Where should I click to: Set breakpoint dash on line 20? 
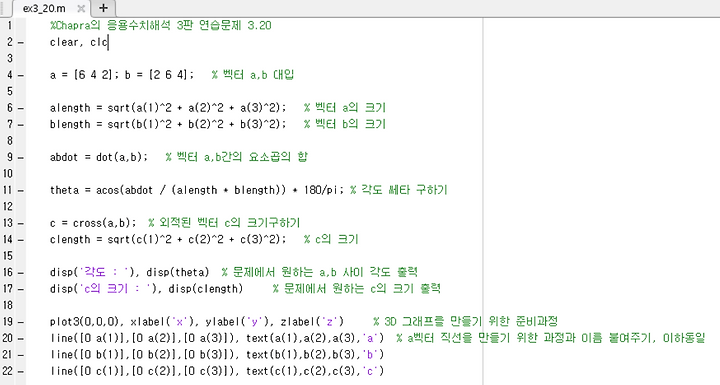coord(21,339)
